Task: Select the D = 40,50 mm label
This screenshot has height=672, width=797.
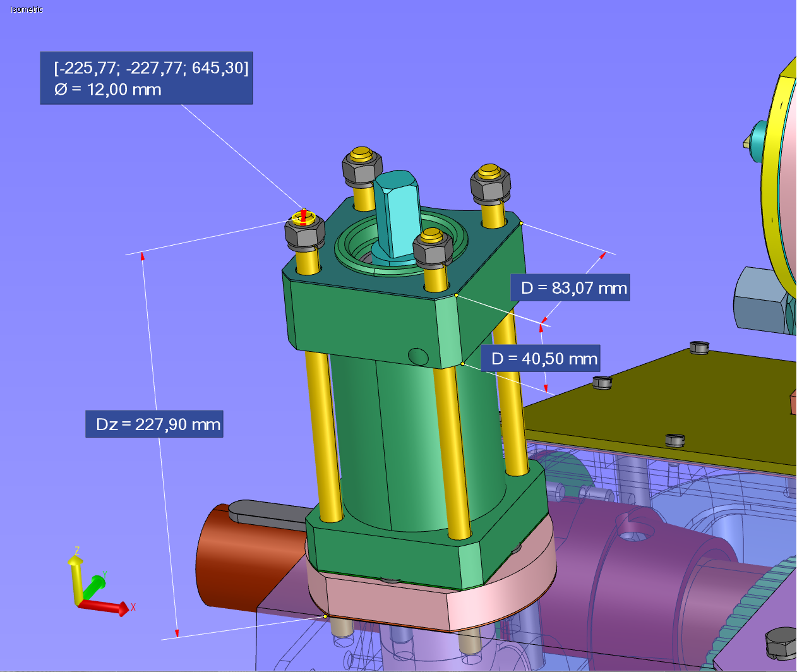Action: pos(541,358)
